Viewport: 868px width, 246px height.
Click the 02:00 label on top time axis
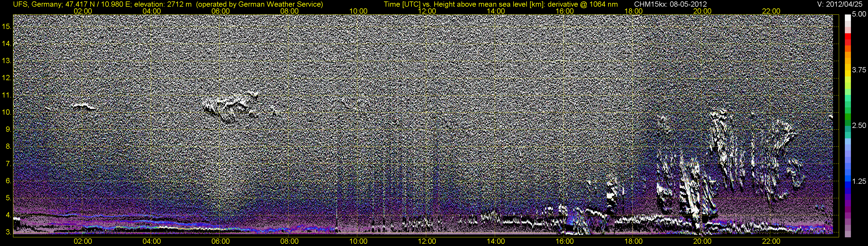click(83, 11)
